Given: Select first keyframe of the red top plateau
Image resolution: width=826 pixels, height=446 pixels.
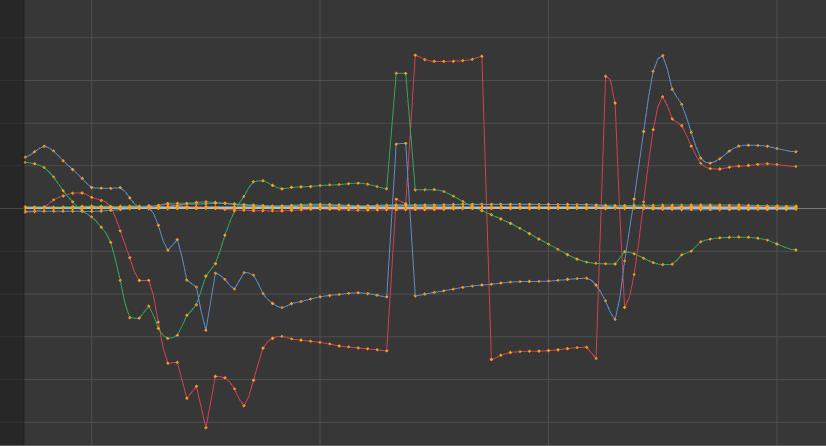Looking at the screenshot, I should tap(415, 55).
